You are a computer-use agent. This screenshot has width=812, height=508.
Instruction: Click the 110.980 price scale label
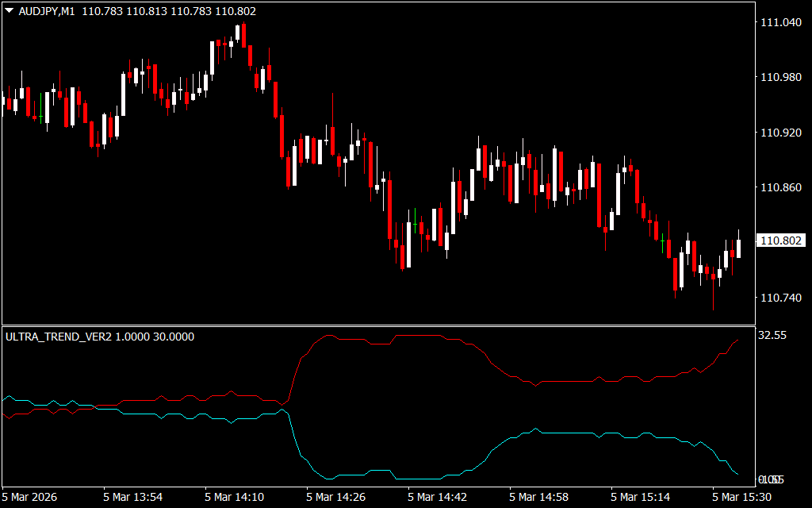(780, 78)
